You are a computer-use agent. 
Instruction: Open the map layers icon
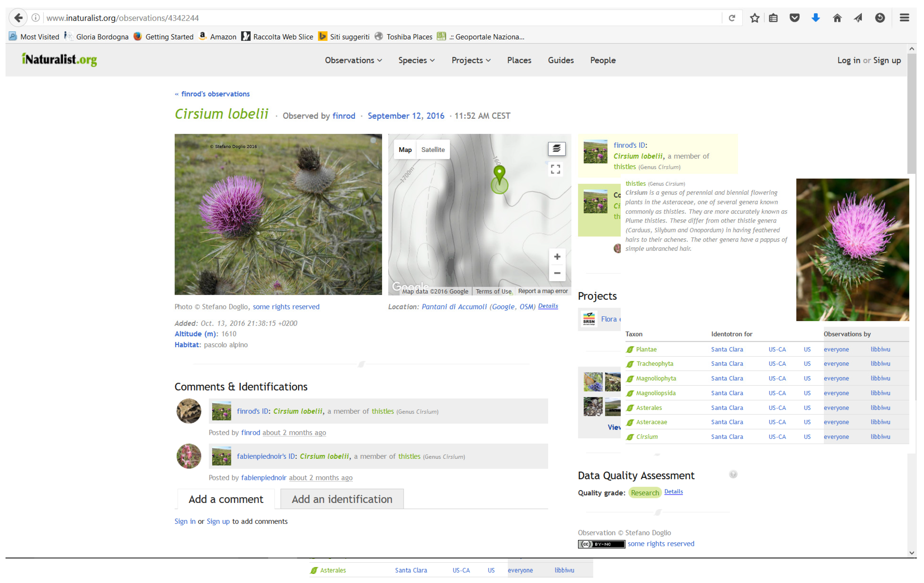[x=556, y=149]
